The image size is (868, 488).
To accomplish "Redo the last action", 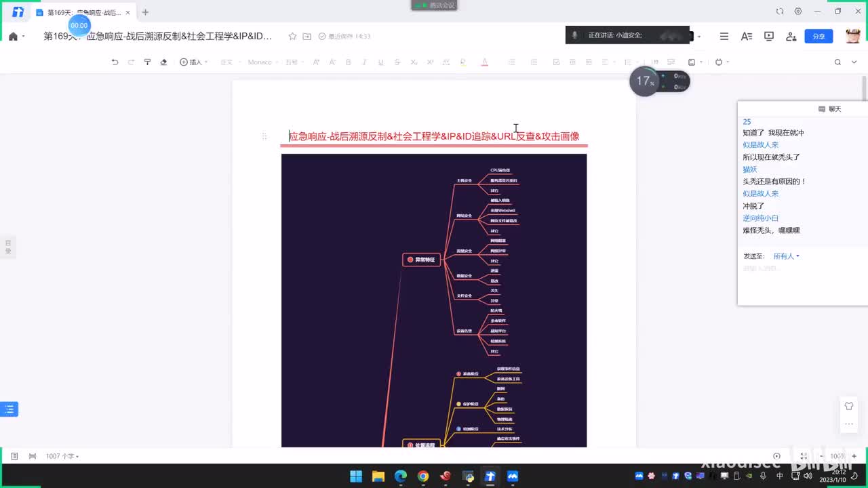I will pos(131,62).
